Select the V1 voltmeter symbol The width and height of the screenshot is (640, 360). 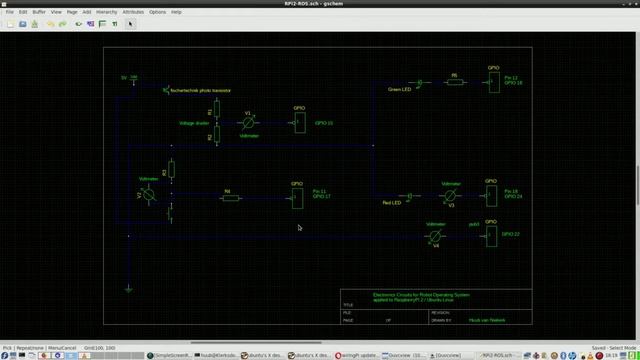[248, 122]
